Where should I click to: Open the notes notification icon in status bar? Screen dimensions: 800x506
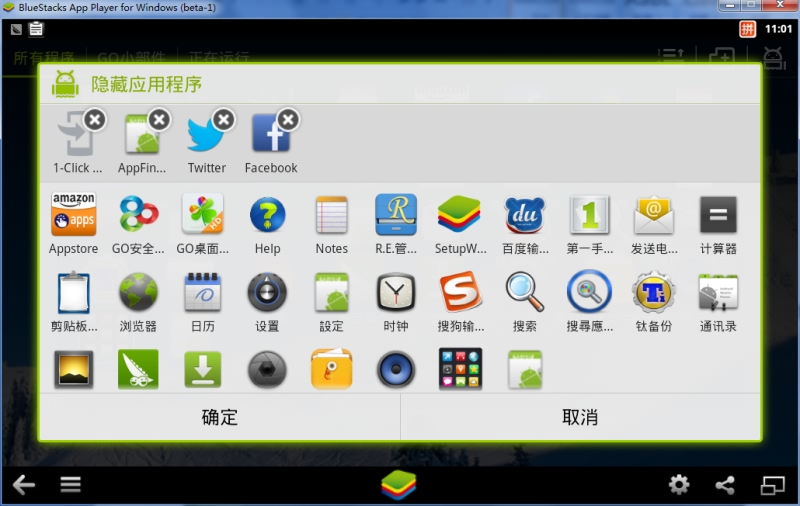[x=36, y=29]
